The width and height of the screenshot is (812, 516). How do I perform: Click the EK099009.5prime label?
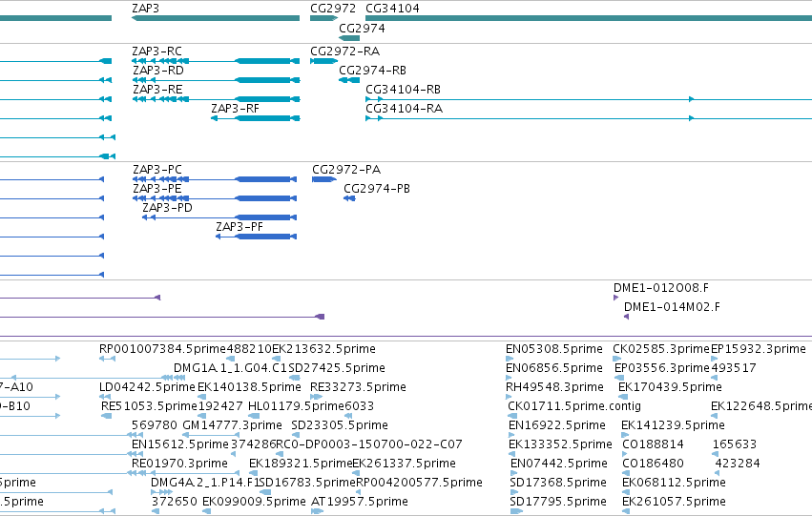coord(254,502)
